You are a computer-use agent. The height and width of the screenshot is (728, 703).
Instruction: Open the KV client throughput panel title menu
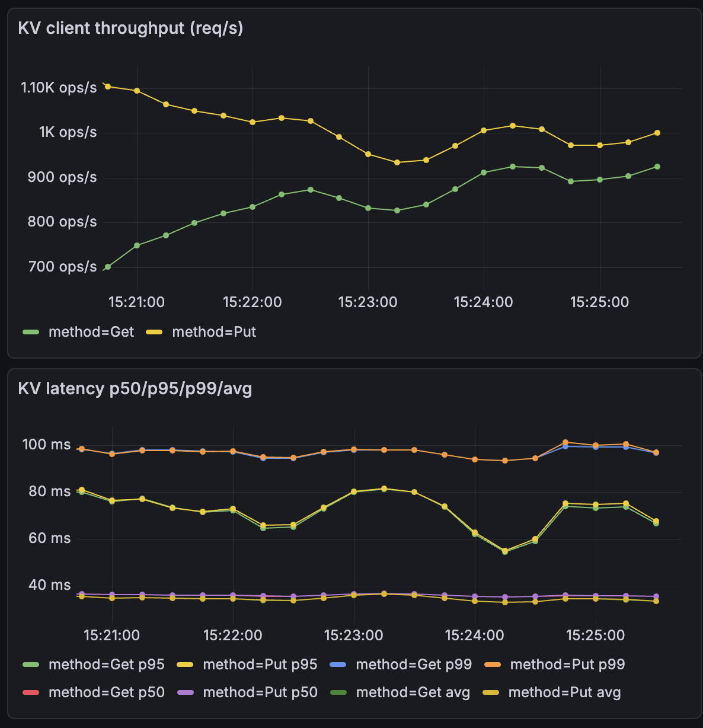pos(130,28)
